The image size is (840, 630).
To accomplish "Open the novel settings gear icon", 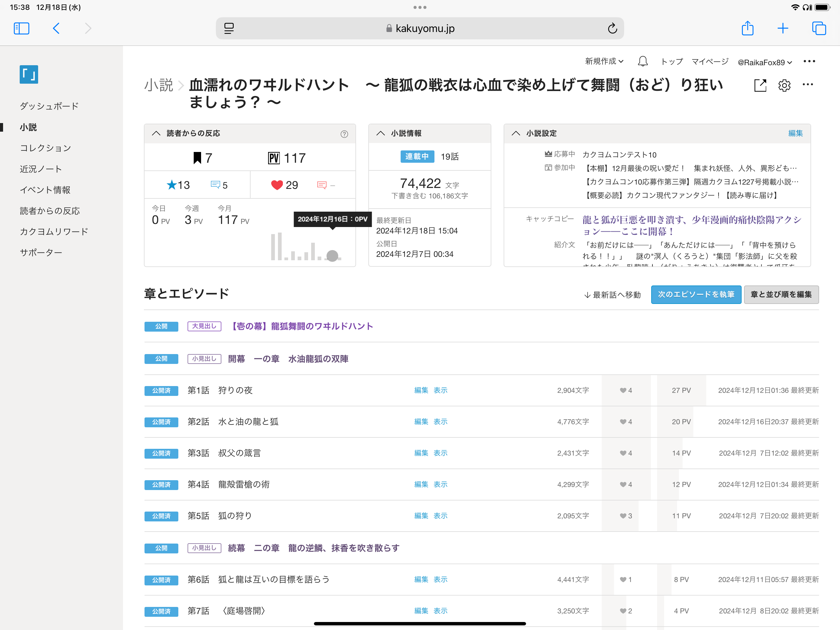I will (x=784, y=86).
